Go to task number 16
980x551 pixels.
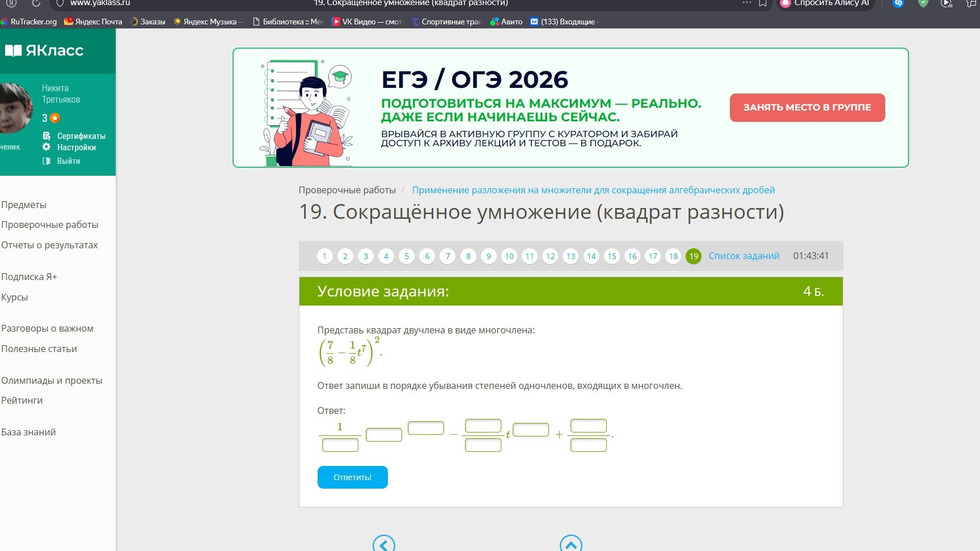[632, 256]
